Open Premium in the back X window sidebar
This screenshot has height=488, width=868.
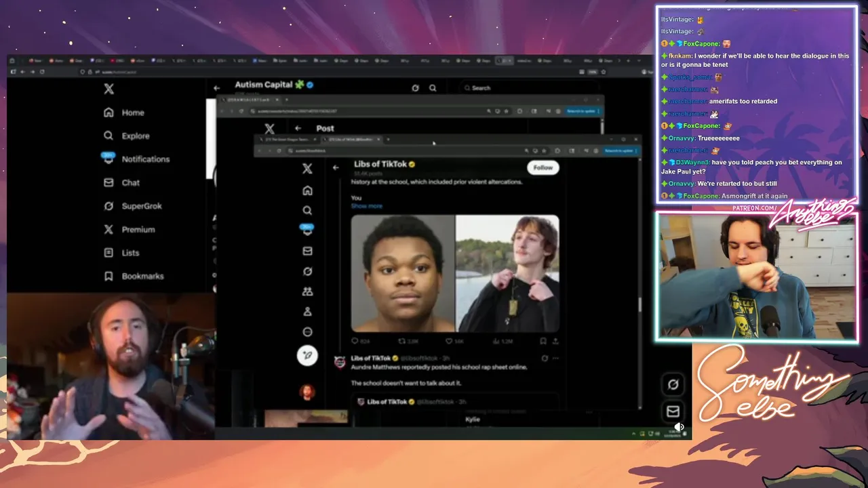(x=130, y=229)
